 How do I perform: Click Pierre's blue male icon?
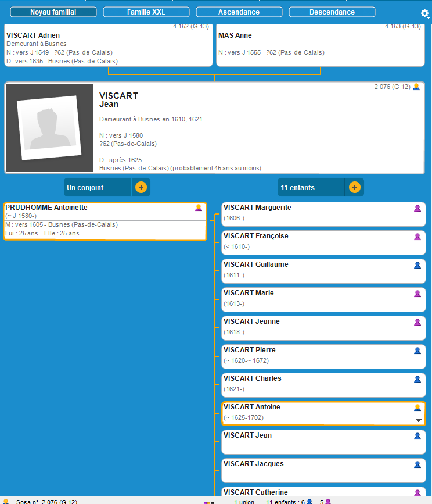(417, 351)
